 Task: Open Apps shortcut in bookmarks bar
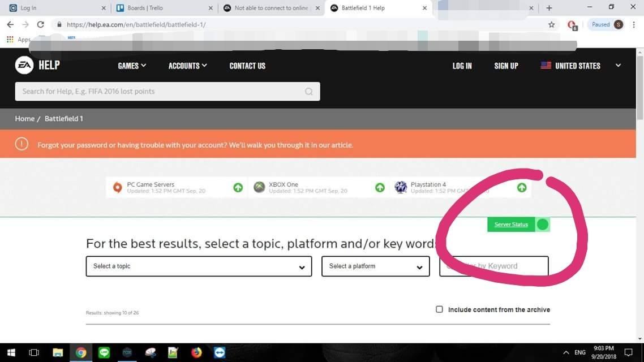point(19,40)
